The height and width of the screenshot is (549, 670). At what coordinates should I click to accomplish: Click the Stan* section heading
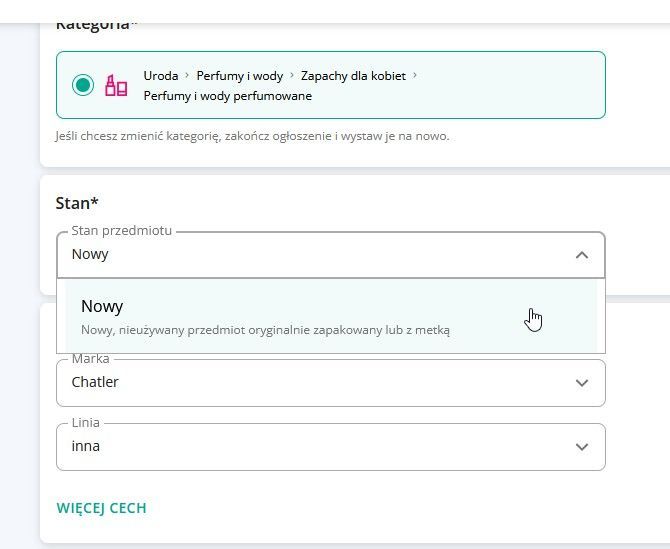click(x=77, y=203)
